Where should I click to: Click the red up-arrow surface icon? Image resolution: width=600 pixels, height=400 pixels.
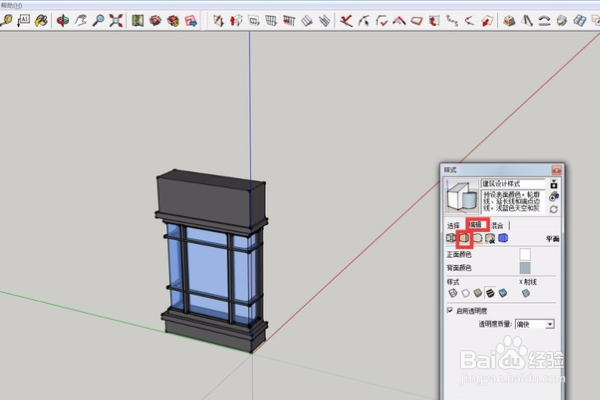point(236,20)
